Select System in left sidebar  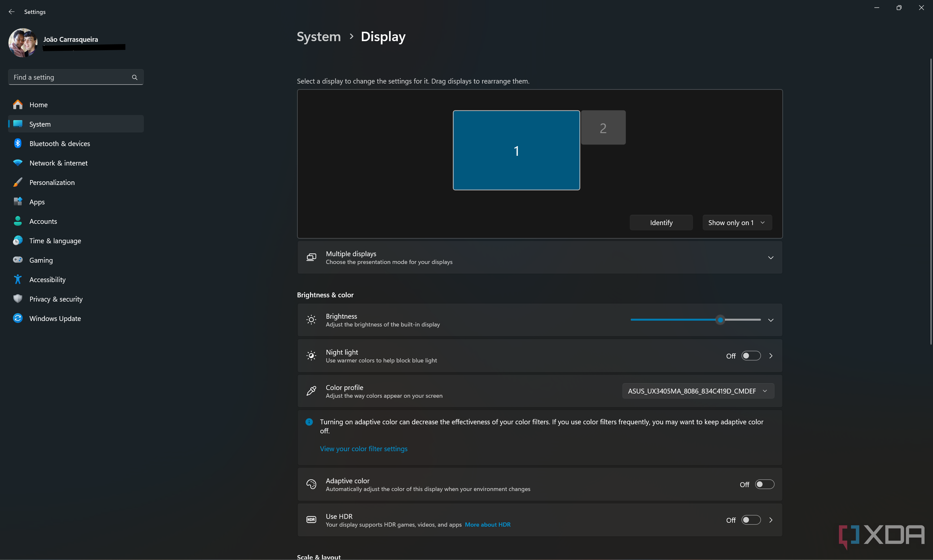pyautogui.click(x=40, y=123)
